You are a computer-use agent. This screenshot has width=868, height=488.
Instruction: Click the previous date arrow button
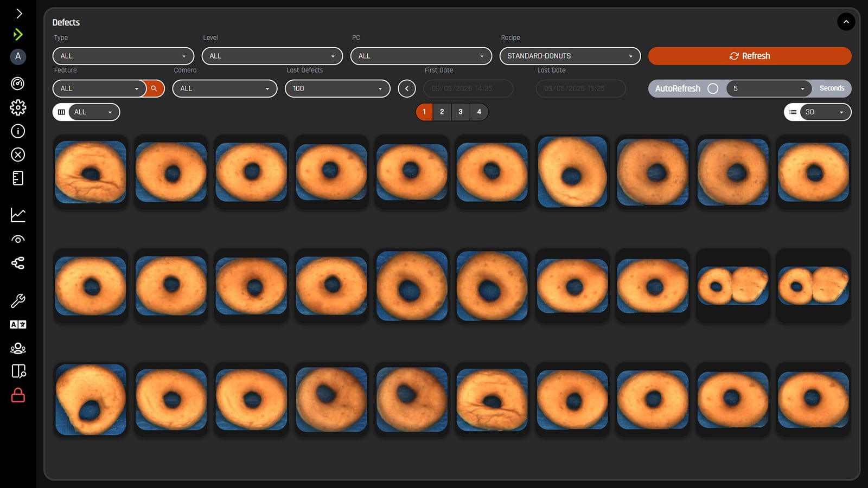[x=407, y=88]
